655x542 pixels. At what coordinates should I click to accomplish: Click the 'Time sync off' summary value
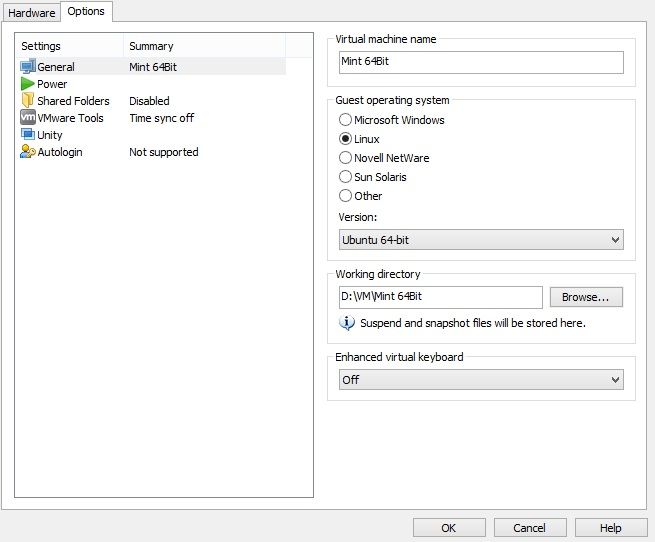point(162,118)
